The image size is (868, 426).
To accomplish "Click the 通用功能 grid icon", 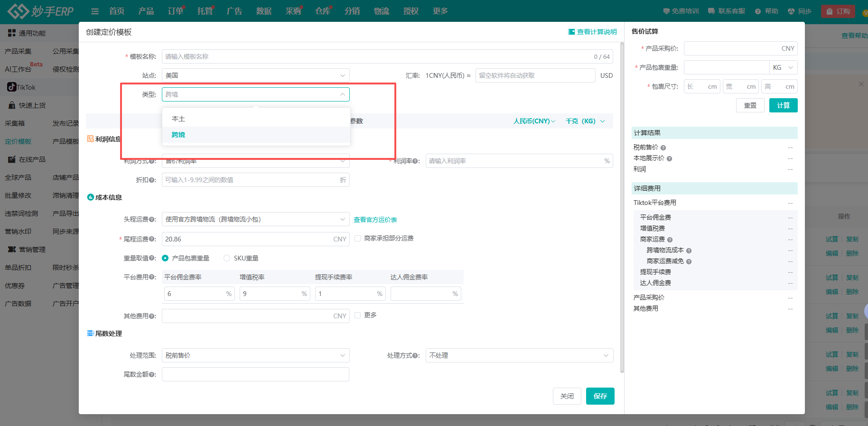I will [12, 33].
